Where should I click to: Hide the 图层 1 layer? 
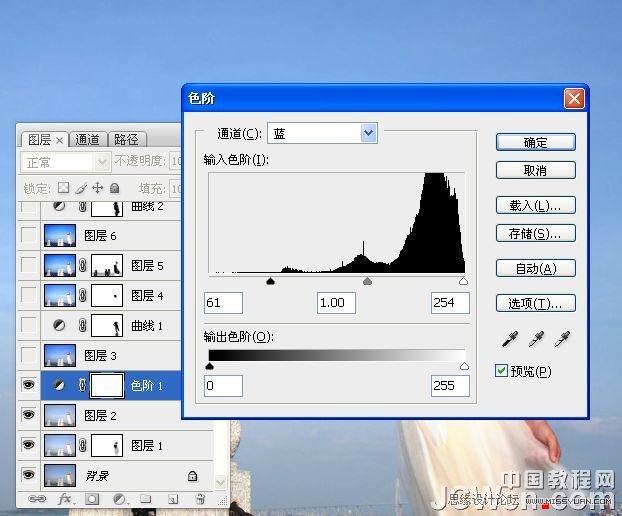29,445
